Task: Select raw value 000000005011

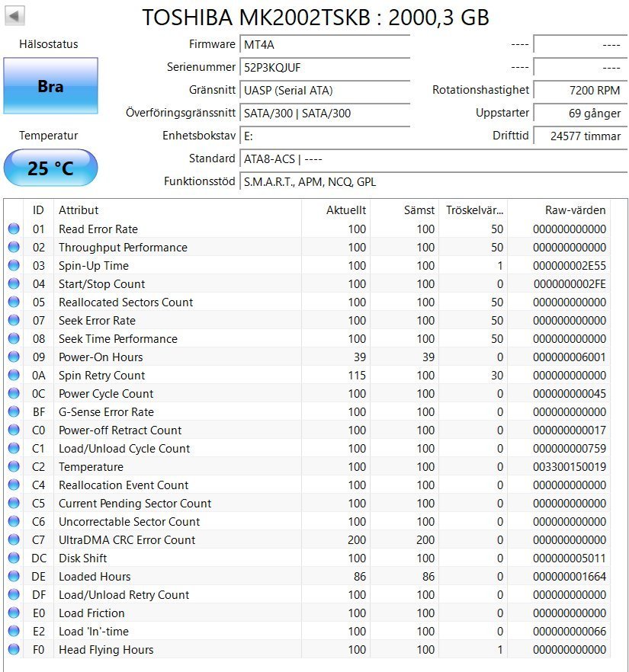Action: coord(570,558)
